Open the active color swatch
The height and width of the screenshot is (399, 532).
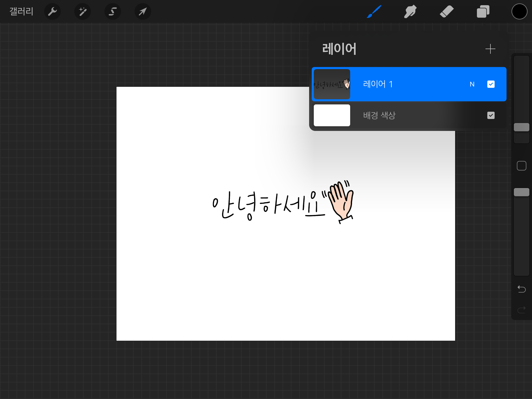coord(519,11)
